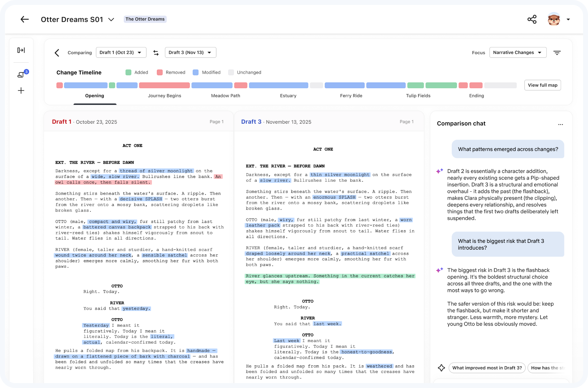The height and width of the screenshot is (388, 588).
Task: Click the Added legend swatch
Action: coord(128,72)
